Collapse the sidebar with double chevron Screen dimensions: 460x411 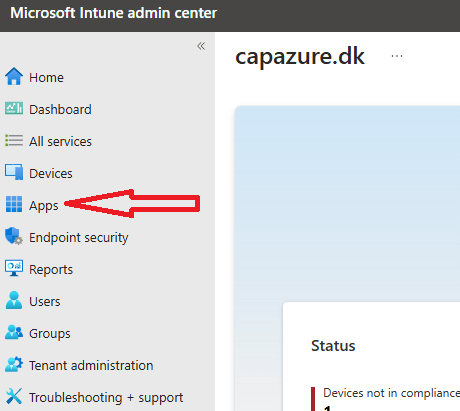(201, 46)
